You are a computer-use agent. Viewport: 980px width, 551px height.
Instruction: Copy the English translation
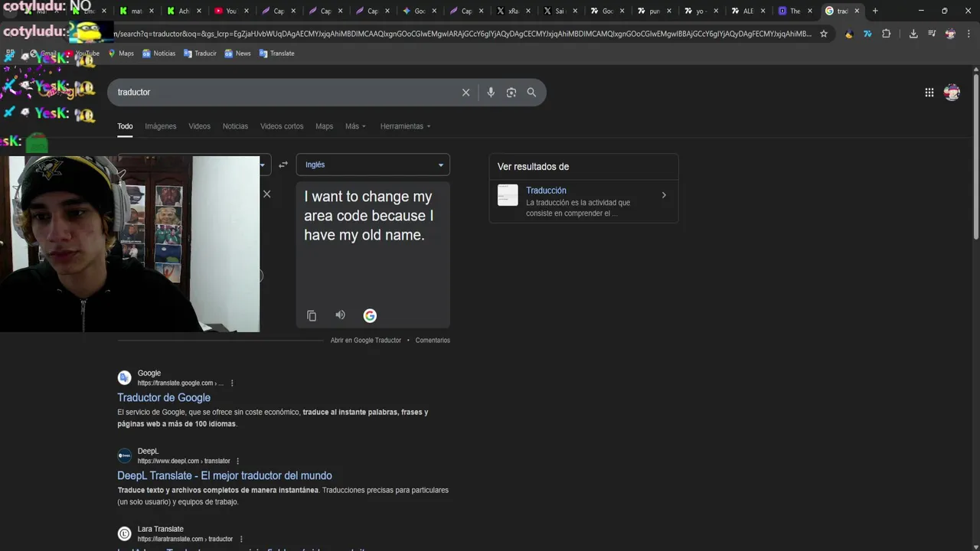(x=312, y=315)
